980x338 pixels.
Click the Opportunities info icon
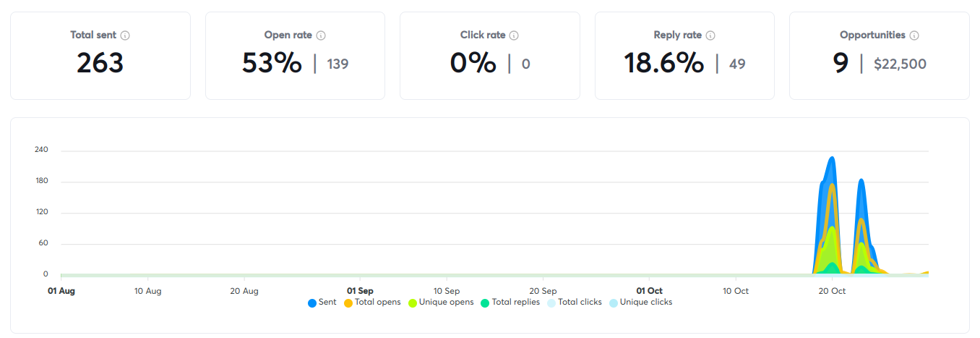click(x=914, y=35)
